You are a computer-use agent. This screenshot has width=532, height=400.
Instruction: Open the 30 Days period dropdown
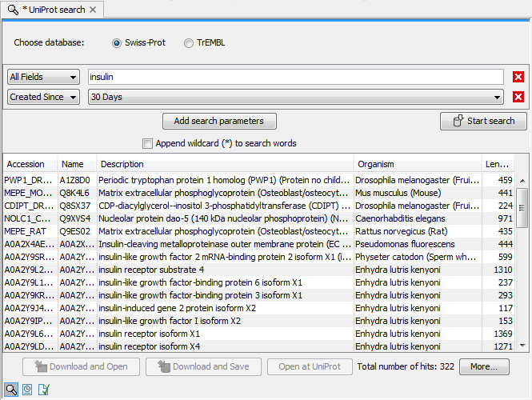click(296, 97)
